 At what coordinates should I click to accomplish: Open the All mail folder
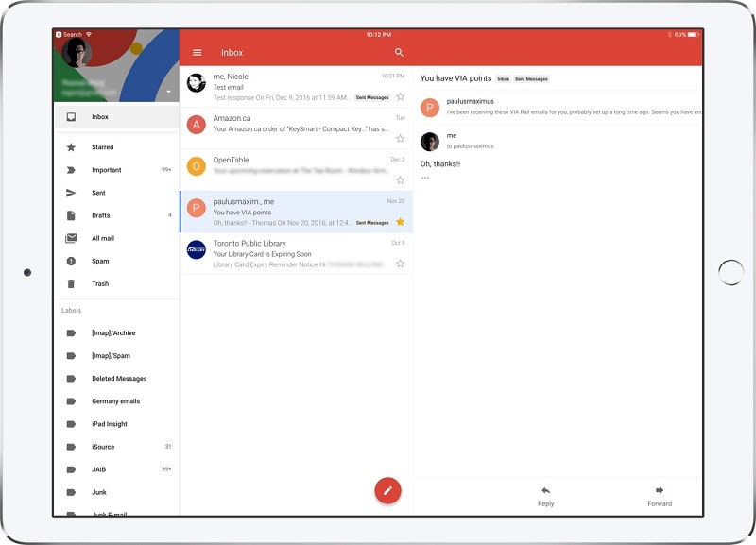[x=103, y=238]
